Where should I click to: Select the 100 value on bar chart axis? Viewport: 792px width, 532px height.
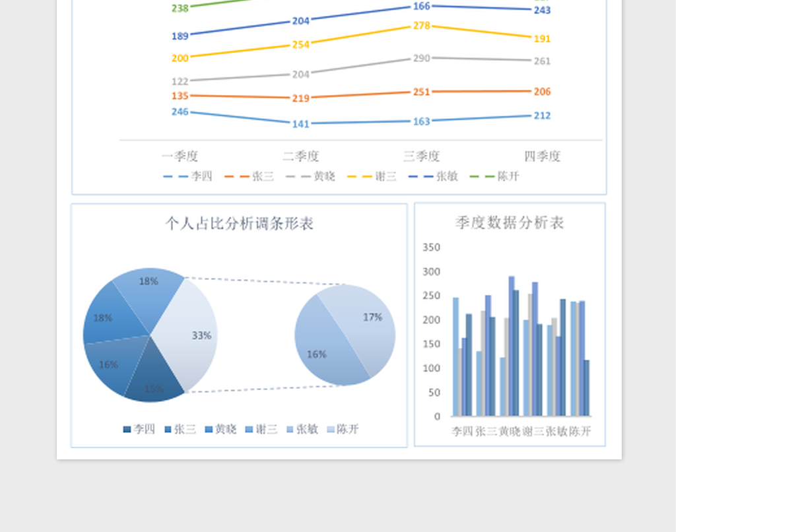tap(431, 368)
